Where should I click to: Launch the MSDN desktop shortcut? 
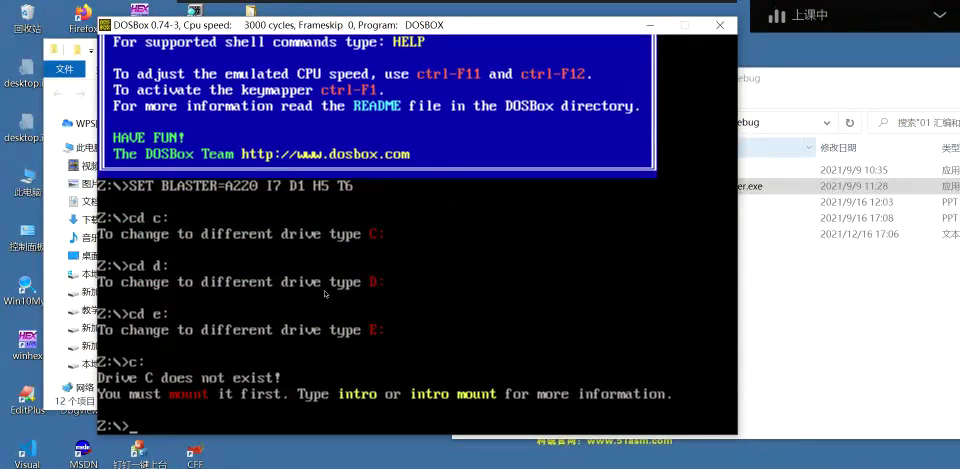click(x=83, y=454)
